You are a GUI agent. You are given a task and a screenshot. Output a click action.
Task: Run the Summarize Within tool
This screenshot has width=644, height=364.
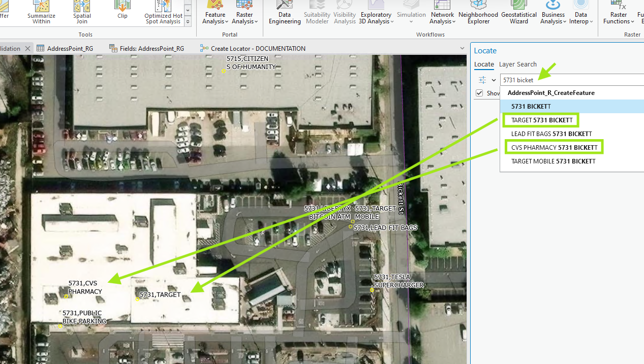(x=41, y=12)
